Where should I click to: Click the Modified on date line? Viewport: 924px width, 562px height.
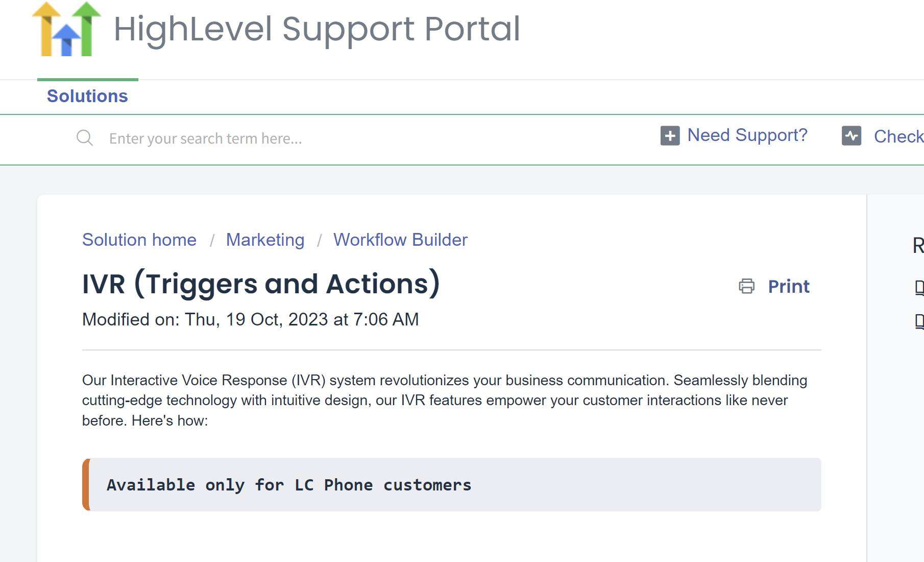(x=251, y=320)
